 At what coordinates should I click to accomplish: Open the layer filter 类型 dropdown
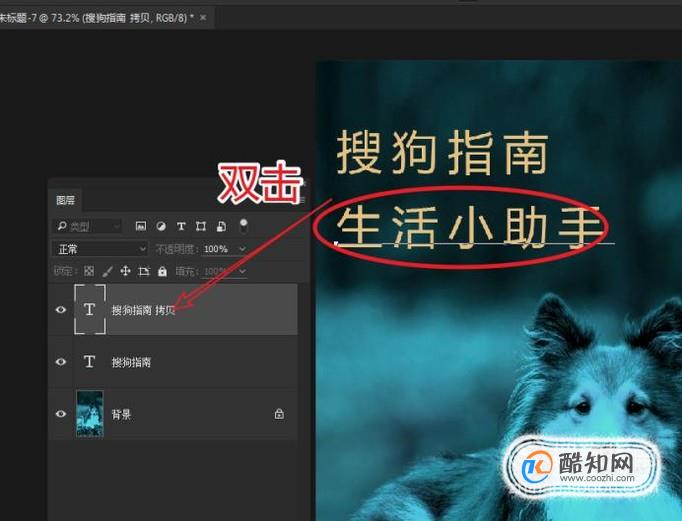point(87,226)
